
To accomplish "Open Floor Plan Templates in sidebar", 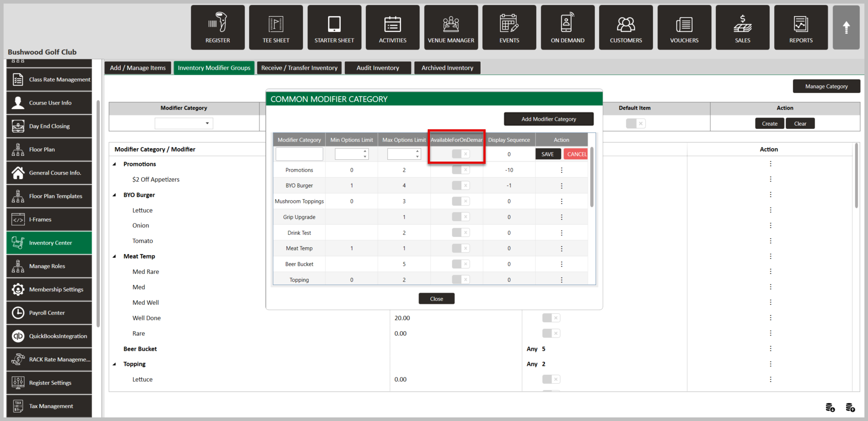I will pyautogui.click(x=49, y=196).
